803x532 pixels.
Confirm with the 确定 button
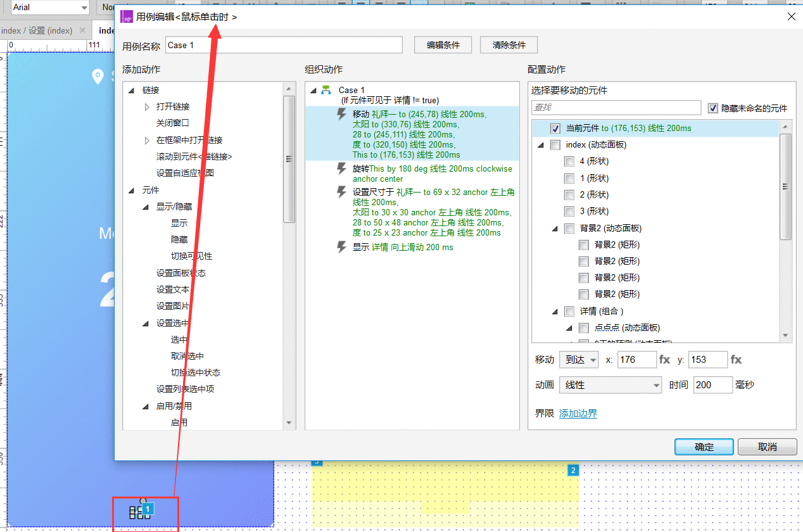pyautogui.click(x=704, y=446)
